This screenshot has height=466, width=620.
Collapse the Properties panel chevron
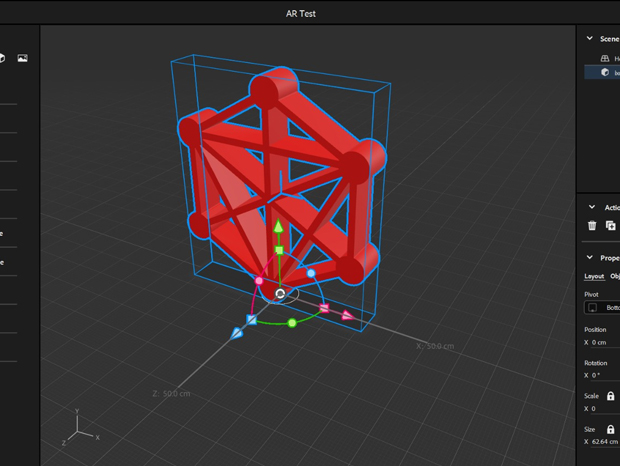(x=591, y=257)
